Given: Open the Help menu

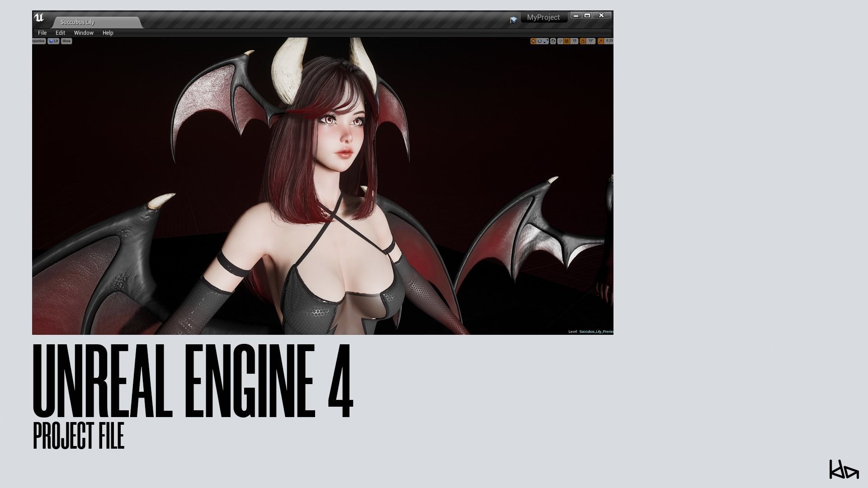Looking at the screenshot, I should click(x=108, y=33).
